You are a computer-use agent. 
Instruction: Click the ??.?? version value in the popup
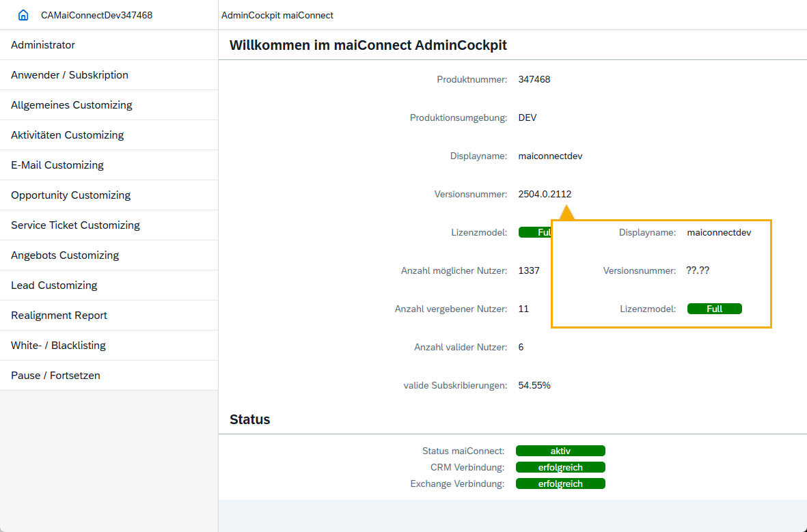click(x=698, y=270)
